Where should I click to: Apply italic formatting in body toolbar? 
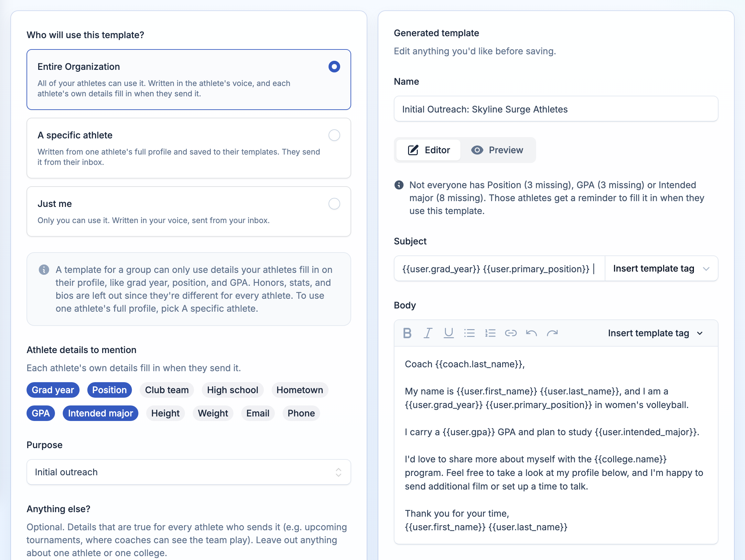pos(428,333)
